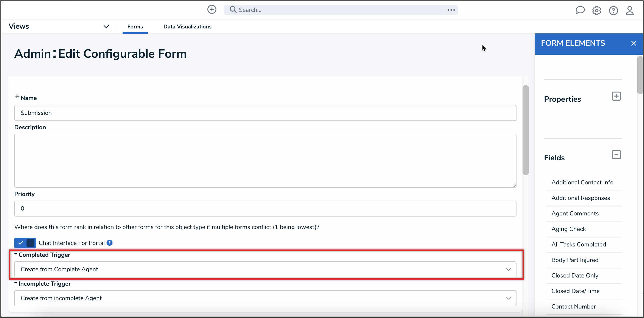Flip the dark toggle next to Chat Interface For Portal
Viewport: 644px width, 318px height.
31,243
